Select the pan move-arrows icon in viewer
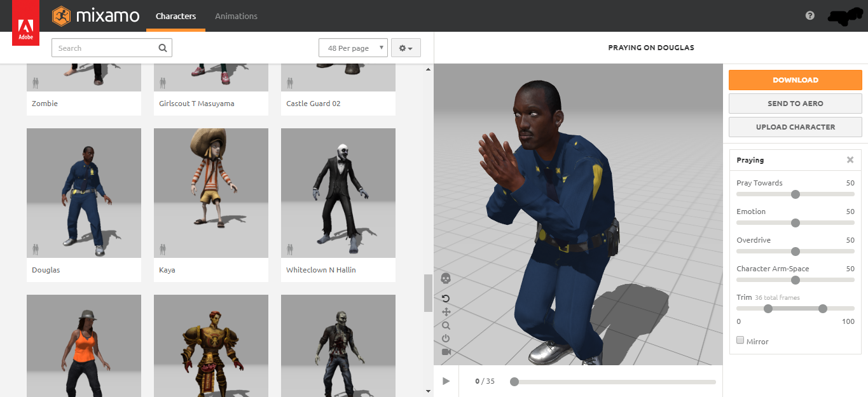This screenshot has width=868, height=397. click(446, 312)
